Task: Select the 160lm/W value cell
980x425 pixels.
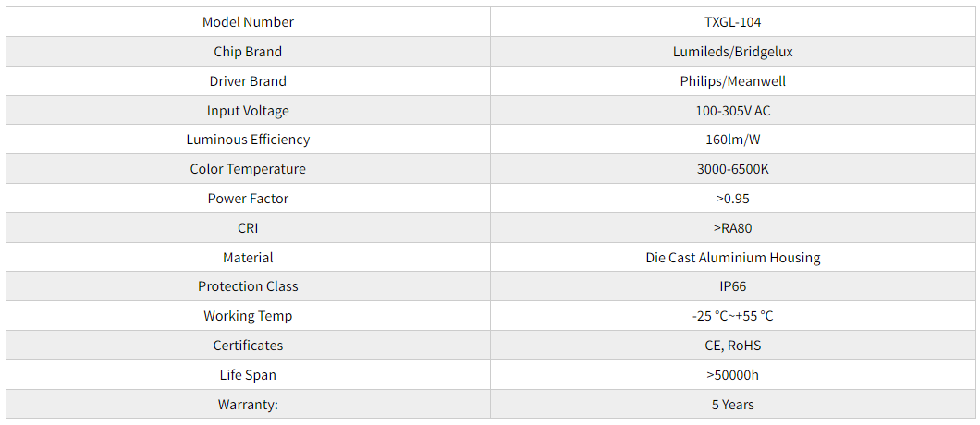Action: 732,140
